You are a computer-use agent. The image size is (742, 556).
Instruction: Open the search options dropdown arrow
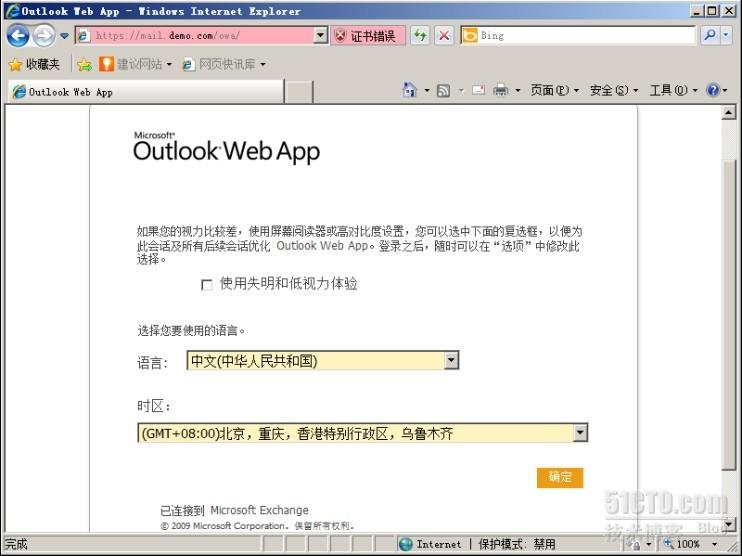pyautogui.click(x=726, y=35)
